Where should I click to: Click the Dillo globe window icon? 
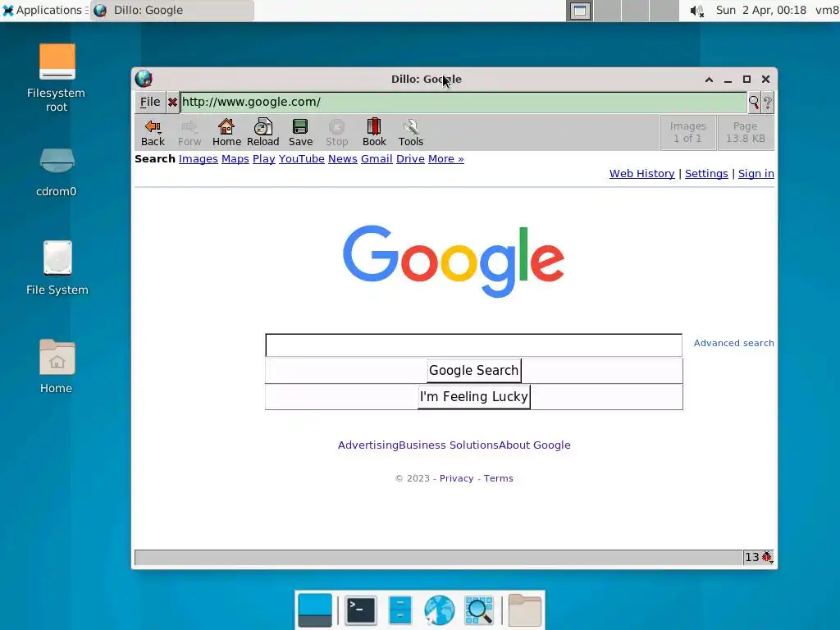pos(144,79)
